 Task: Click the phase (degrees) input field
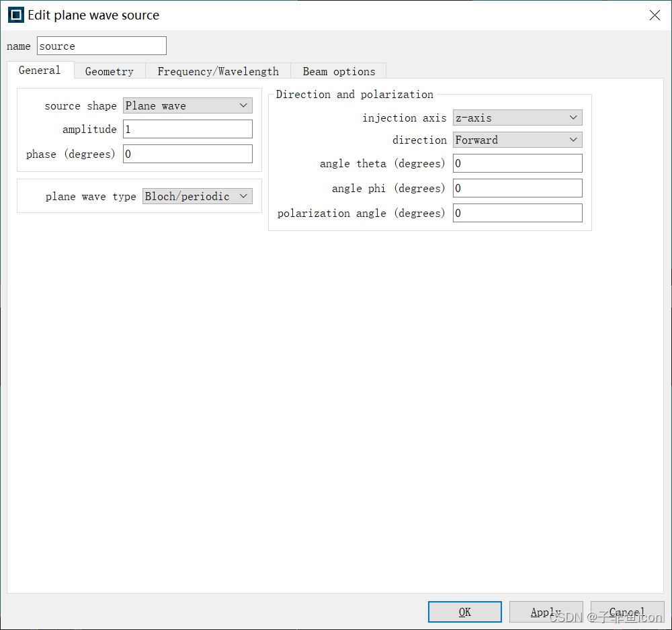click(187, 154)
